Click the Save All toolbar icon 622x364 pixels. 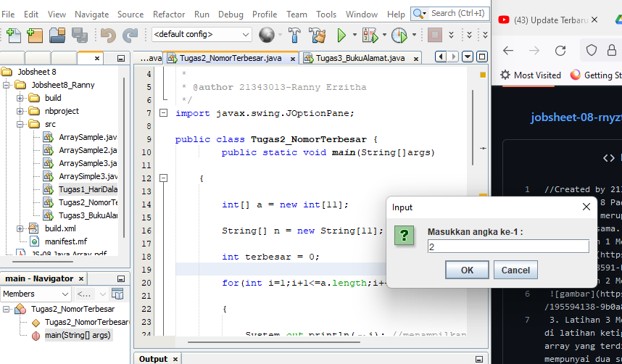pos(79,35)
